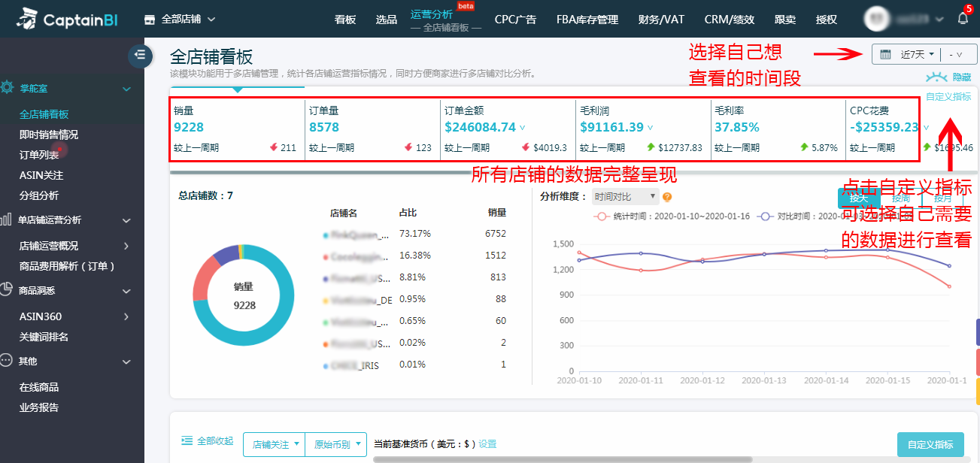Select the 毛利率 metric card
The width and height of the screenshot is (980, 463).
(x=778, y=129)
